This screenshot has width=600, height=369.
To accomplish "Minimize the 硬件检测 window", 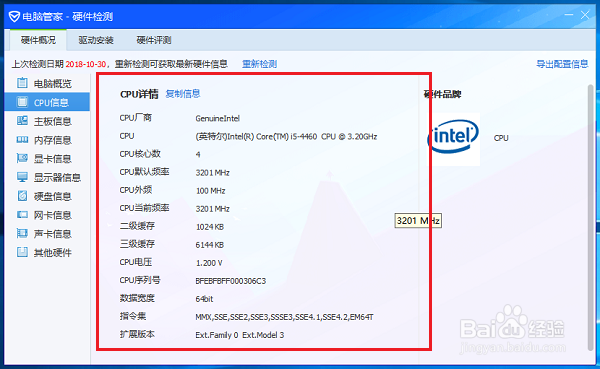I will click(569, 15).
